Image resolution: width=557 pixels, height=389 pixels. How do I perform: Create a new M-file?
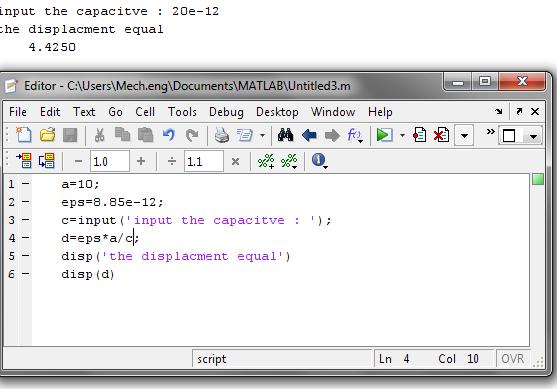(24, 135)
